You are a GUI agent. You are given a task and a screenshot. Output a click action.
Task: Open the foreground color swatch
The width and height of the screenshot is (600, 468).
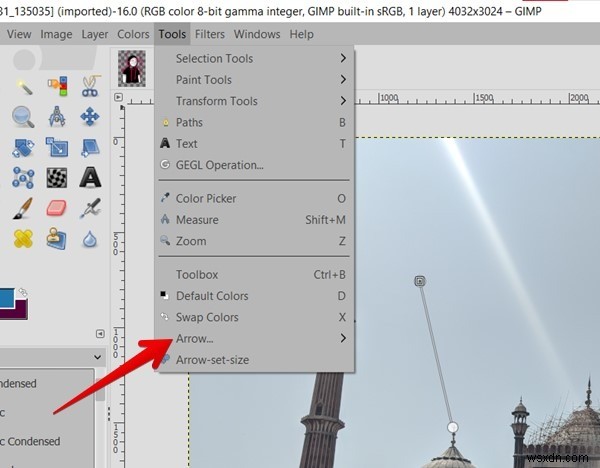7,298
